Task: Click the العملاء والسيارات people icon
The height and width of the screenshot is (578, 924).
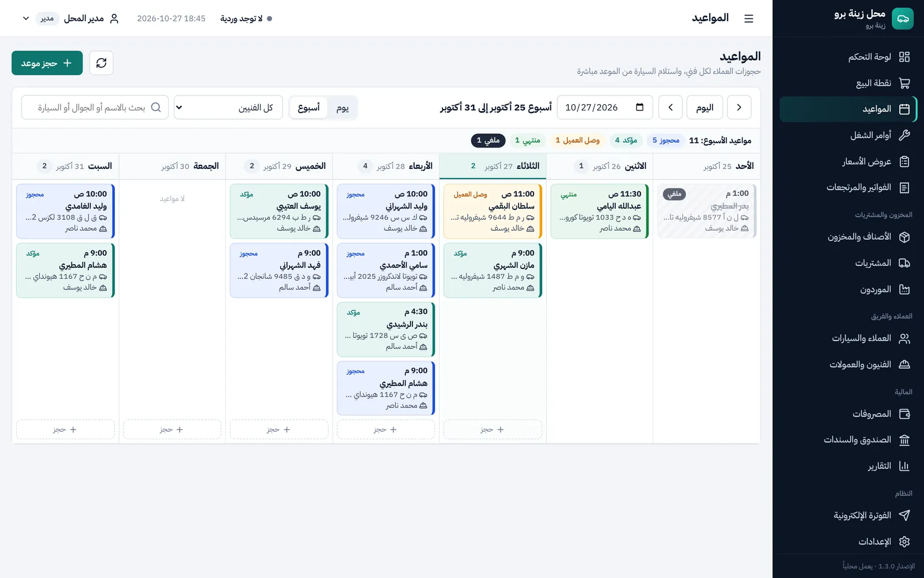Action: coord(904,339)
